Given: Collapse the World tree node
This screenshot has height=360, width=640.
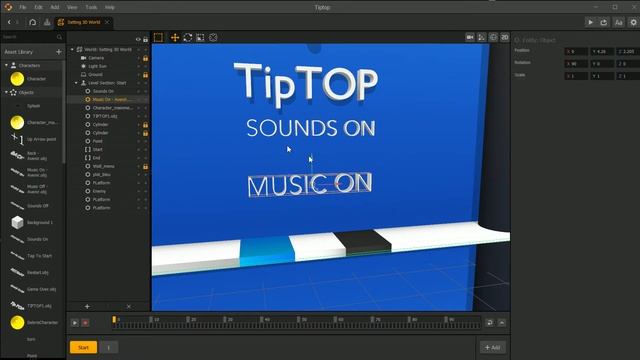Looking at the screenshot, I should point(72,49).
